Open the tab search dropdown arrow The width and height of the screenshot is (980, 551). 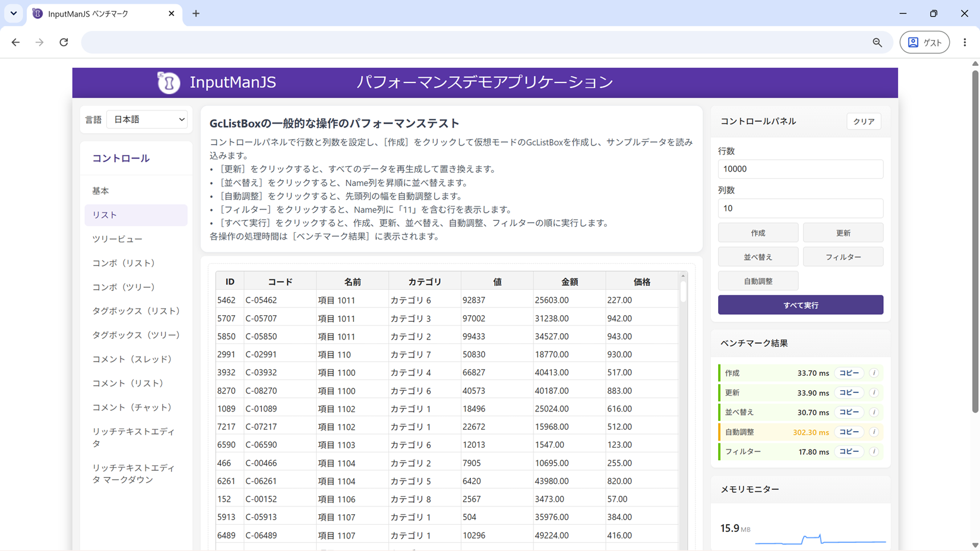click(x=13, y=13)
